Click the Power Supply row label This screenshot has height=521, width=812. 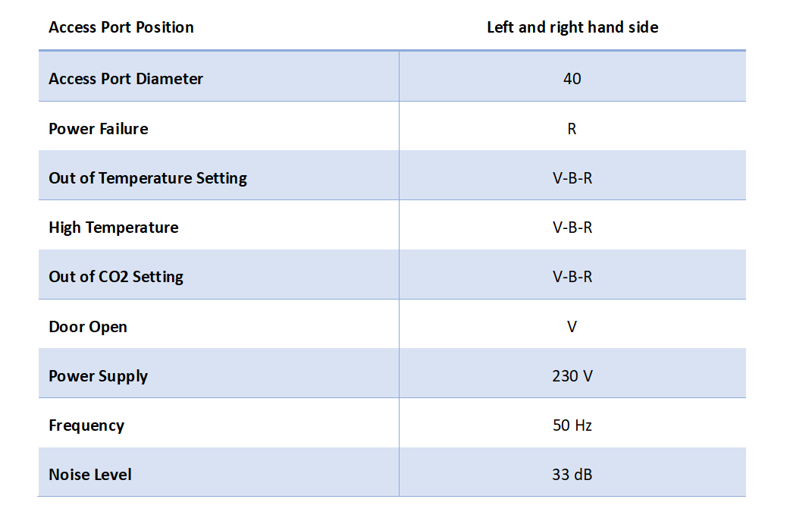coord(99,376)
